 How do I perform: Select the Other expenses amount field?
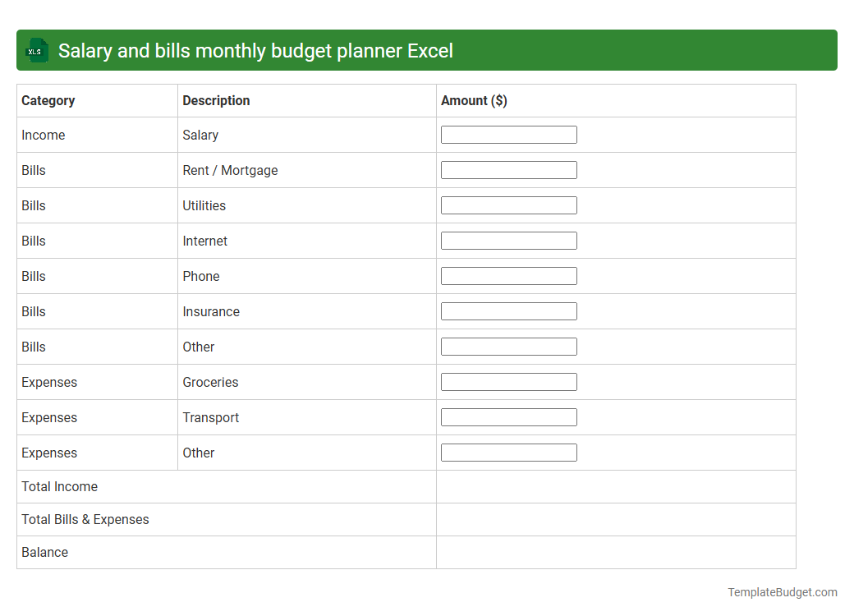point(508,452)
